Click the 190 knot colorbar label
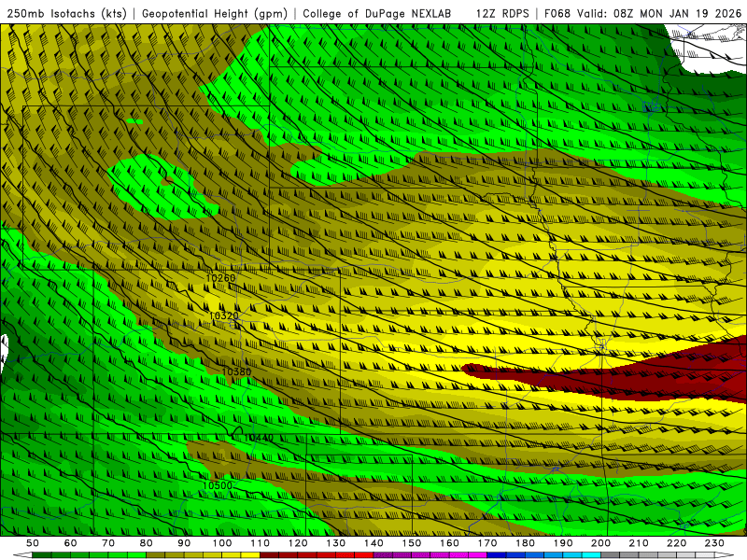This screenshot has height=560, width=747. pos(563,543)
